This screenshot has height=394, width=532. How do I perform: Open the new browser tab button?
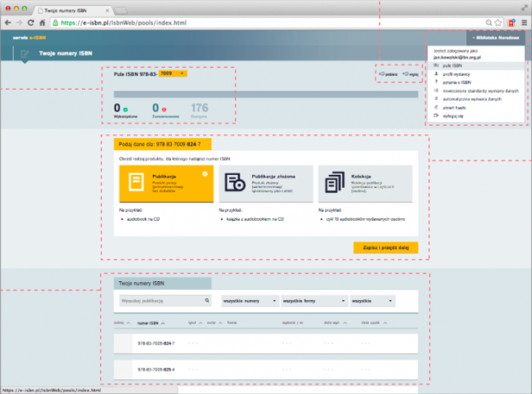tap(121, 11)
